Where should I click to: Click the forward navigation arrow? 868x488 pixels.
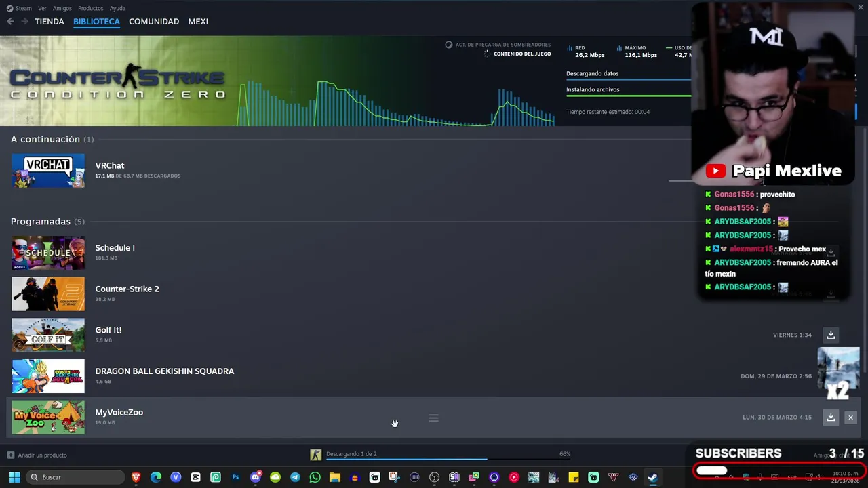[x=24, y=22]
